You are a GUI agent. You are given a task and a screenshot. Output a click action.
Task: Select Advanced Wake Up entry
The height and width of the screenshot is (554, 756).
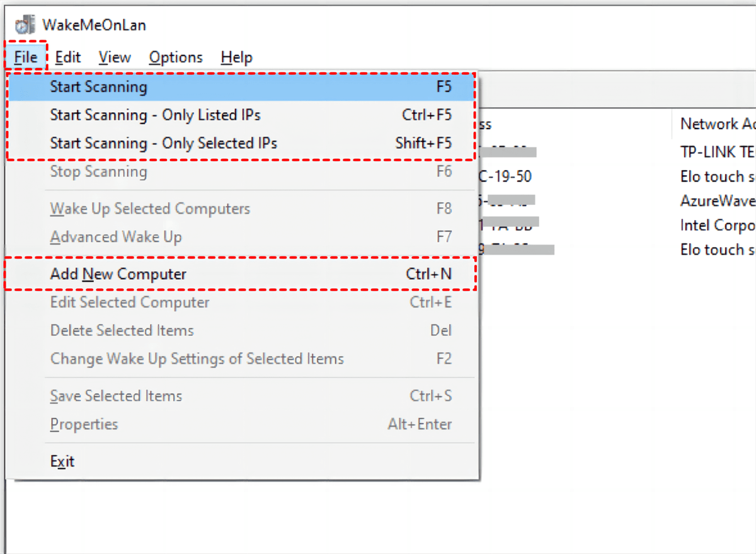(116, 238)
